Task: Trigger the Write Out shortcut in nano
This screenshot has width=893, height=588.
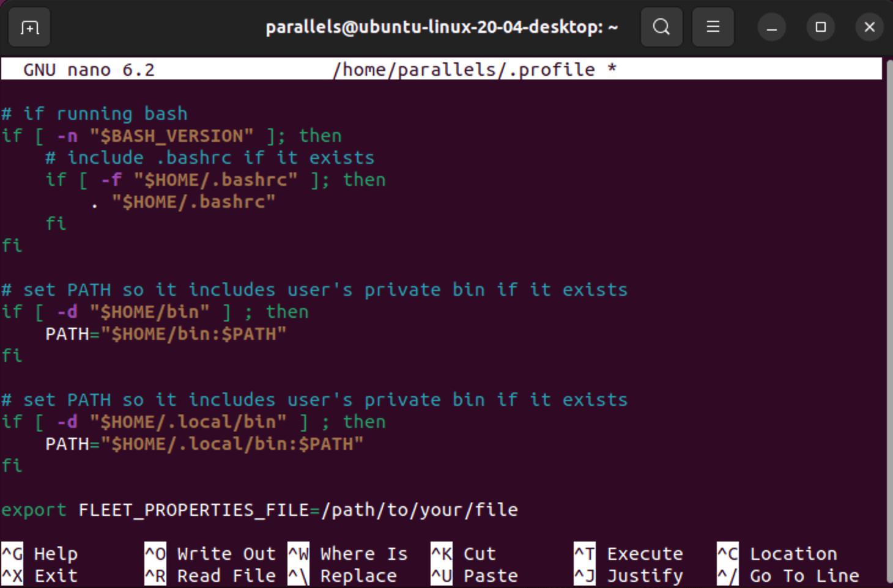Action: 211,553
